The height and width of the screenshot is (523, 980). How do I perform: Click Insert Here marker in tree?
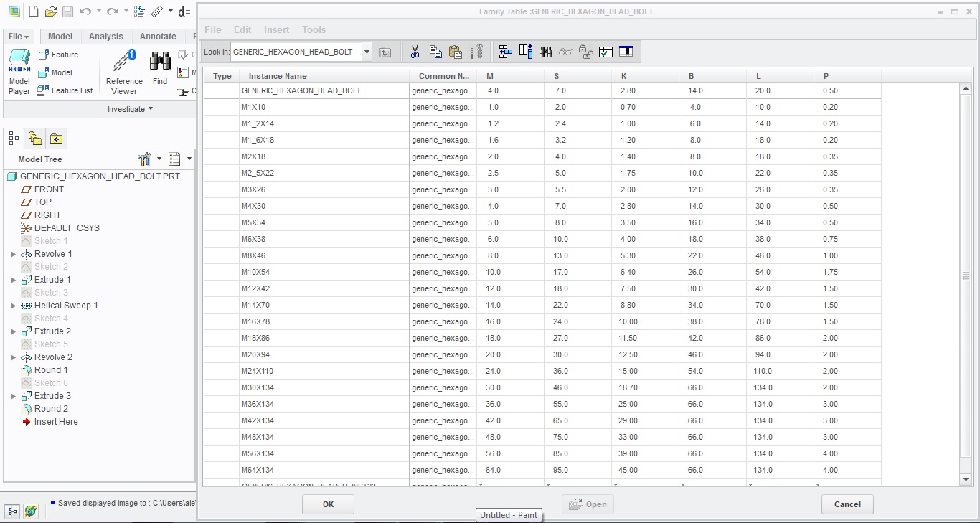tap(50, 422)
